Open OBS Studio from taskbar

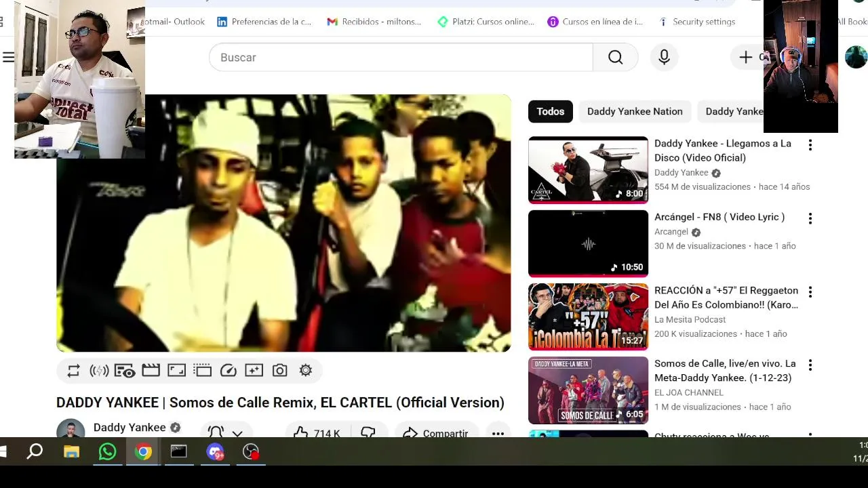[x=251, y=451]
